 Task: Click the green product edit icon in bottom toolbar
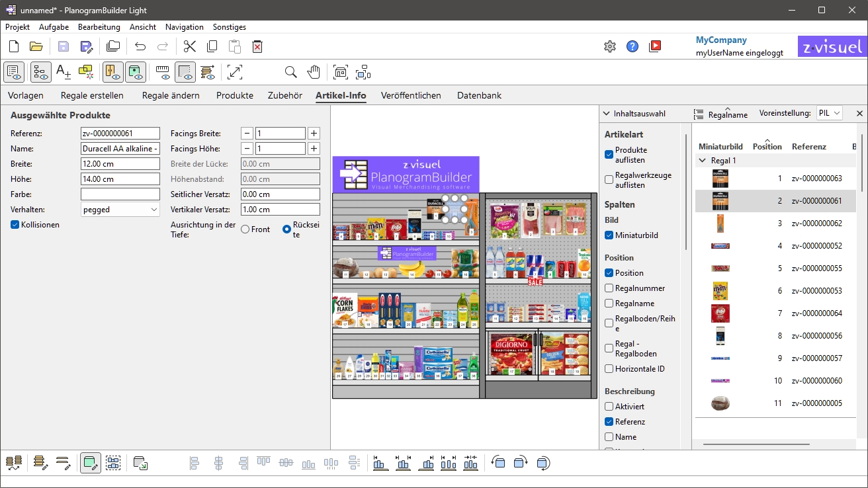pos(91,464)
